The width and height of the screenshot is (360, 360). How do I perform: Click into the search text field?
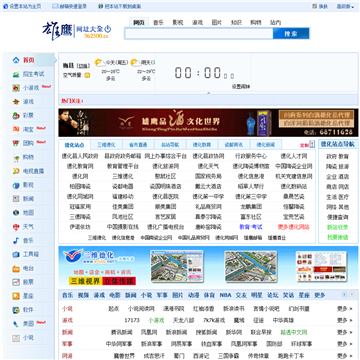pyautogui.click(x=199, y=34)
